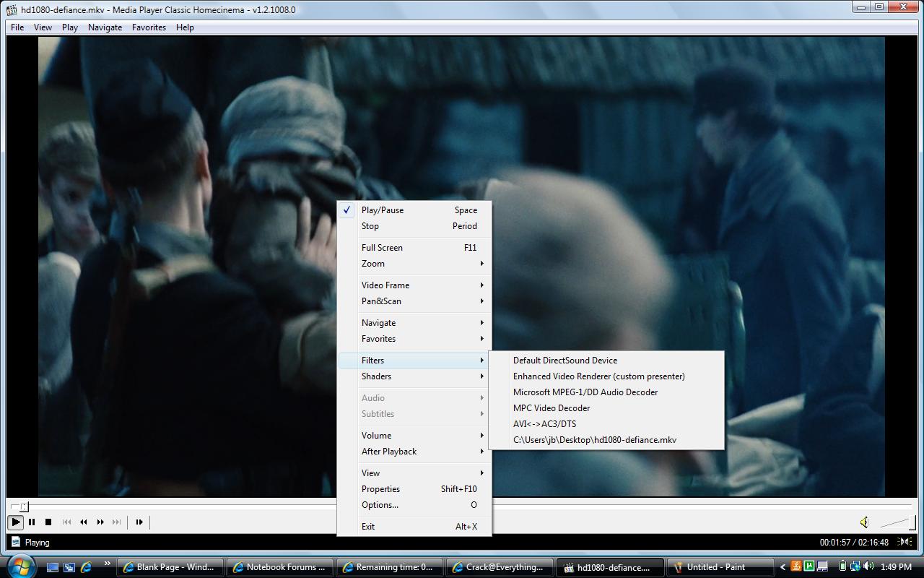
Task: Click the seek bar thumb
Action: tap(24, 506)
